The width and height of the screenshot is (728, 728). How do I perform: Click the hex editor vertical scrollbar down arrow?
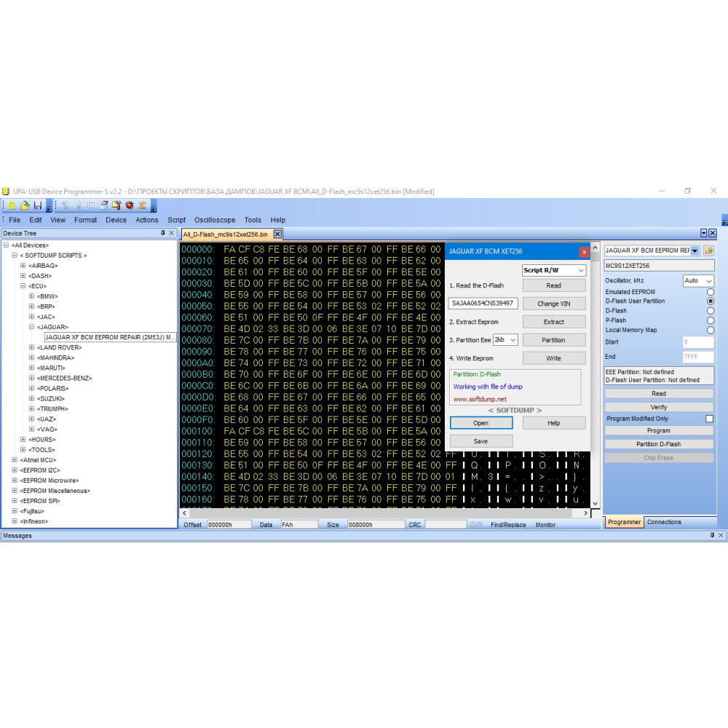click(595, 504)
